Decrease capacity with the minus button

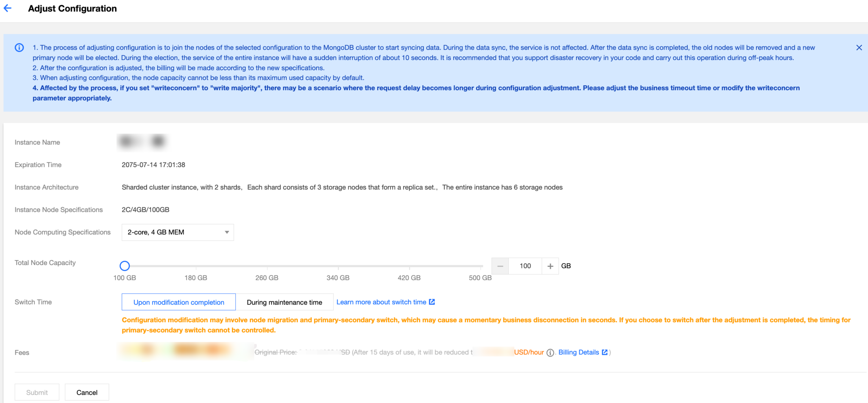click(500, 266)
